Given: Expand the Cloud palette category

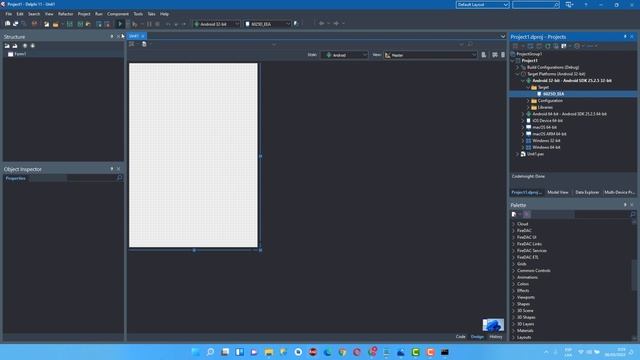Looking at the screenshot, I should [513, 224].
